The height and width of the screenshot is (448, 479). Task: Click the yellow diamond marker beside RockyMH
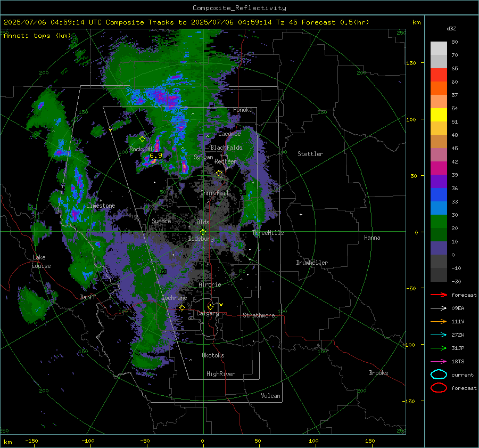tap(142, 139)
